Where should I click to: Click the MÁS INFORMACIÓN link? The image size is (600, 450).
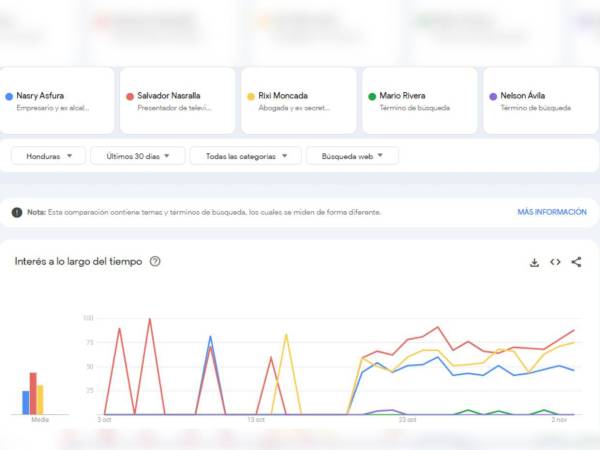(x=551, y=212)
